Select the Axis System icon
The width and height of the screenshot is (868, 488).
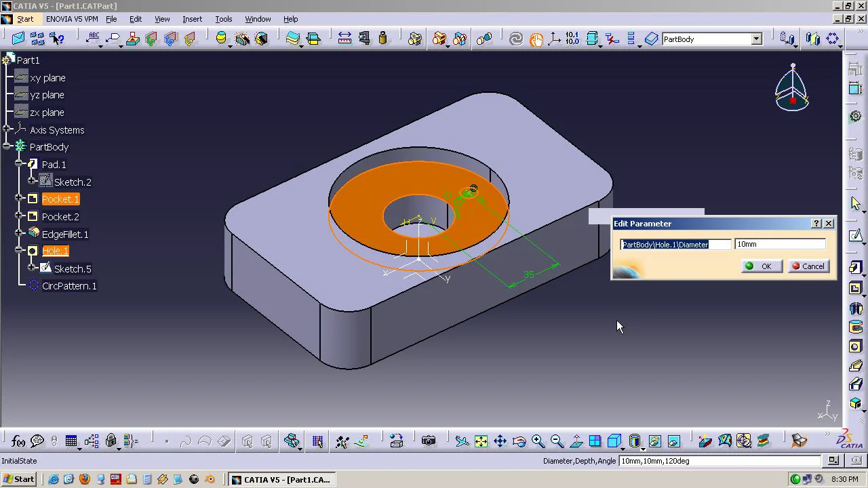click(554, 39)
